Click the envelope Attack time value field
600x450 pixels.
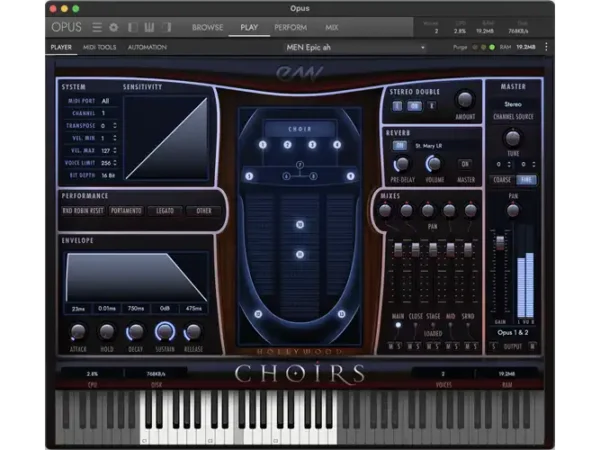[78, 308]
